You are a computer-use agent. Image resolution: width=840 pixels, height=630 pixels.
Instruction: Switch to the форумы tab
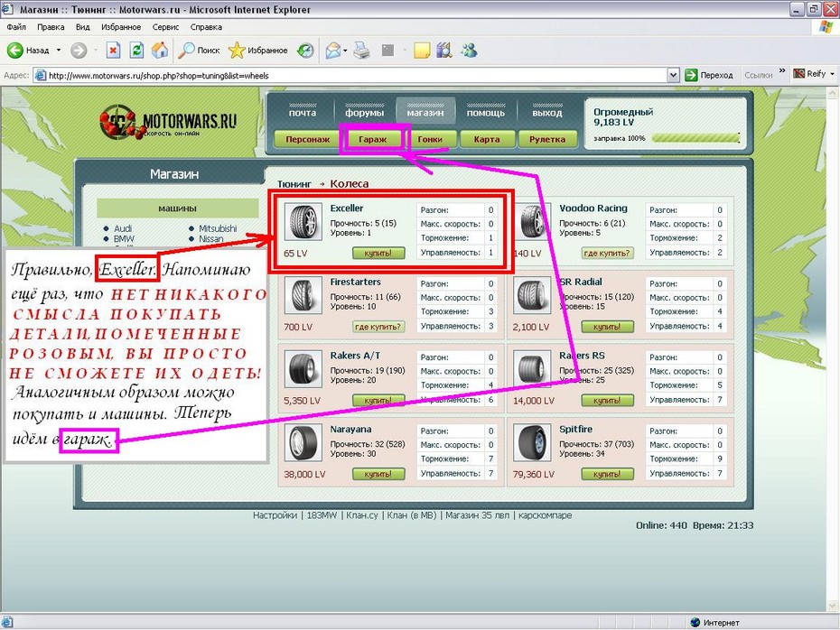click(x=364, y=110)
